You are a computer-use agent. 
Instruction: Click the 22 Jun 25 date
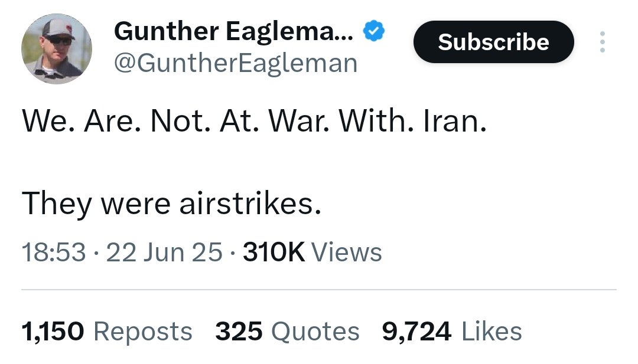pyautogui.click(x=164, y=252)
